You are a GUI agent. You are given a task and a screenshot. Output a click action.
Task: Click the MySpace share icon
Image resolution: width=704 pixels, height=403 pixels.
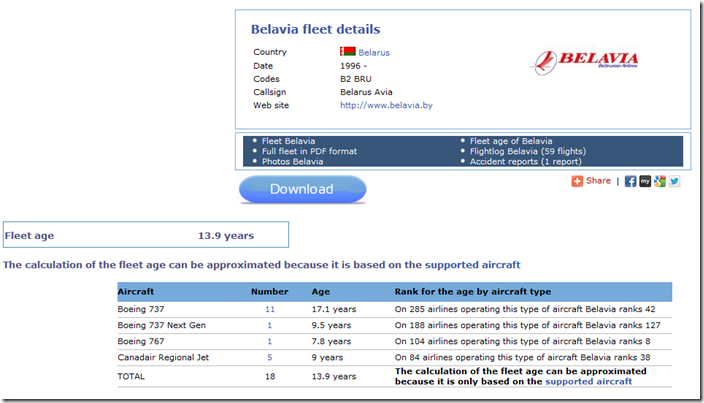(645, 181)
